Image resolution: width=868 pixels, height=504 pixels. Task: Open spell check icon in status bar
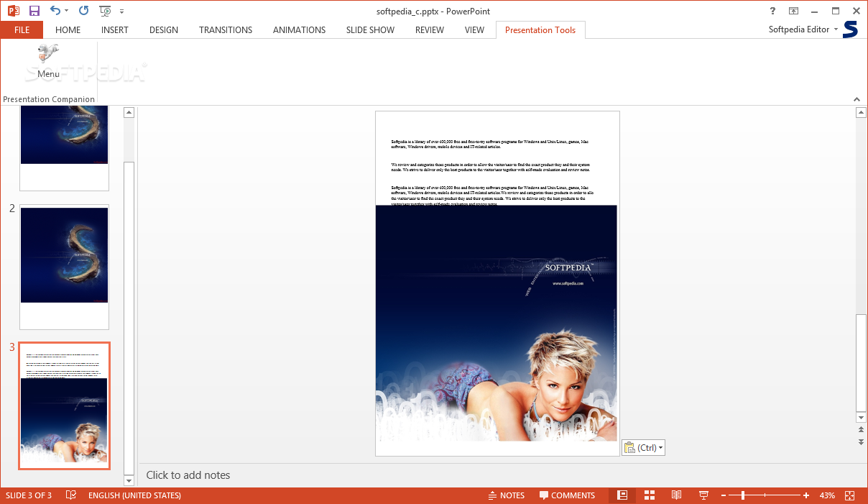tap(71, 495)
